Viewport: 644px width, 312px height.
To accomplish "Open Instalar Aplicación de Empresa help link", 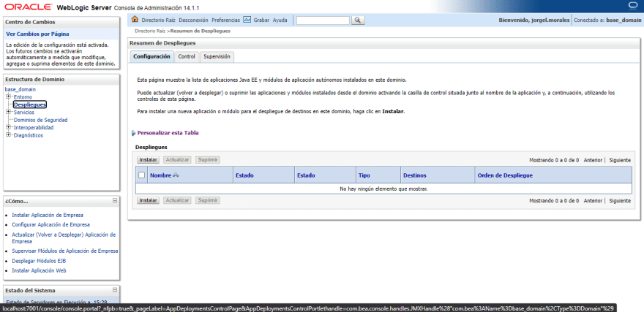I will 48,215.
